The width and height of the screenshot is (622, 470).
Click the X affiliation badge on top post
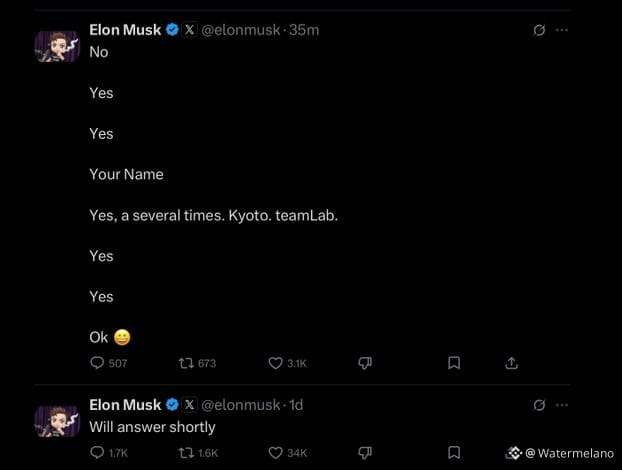coord(189,30)
